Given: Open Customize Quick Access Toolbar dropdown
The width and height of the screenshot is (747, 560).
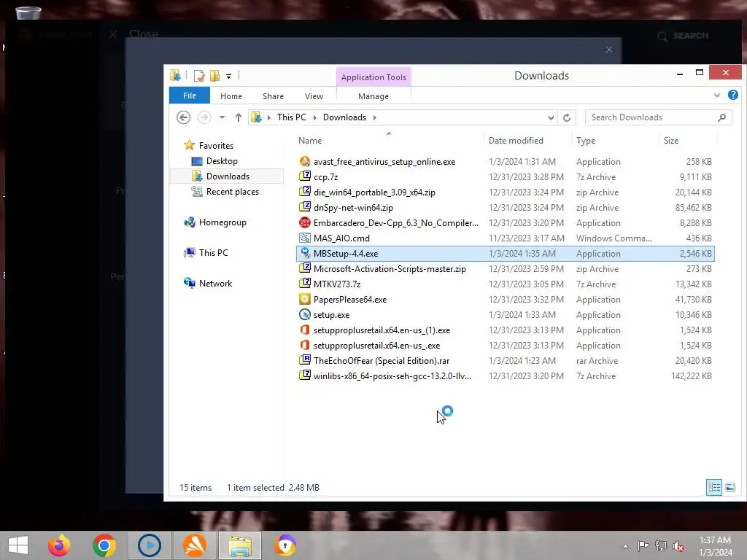Looking at the screenshot, I should click(228, 76).
